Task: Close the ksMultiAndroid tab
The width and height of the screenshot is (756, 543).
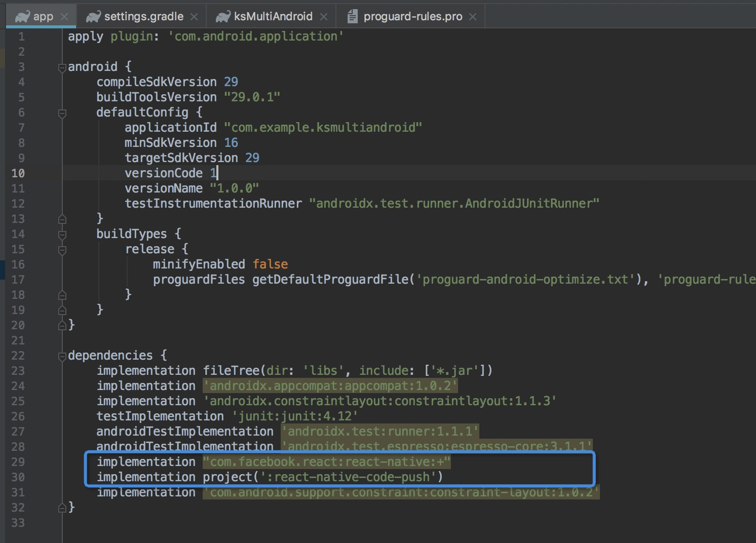Action: pos(324,16)
